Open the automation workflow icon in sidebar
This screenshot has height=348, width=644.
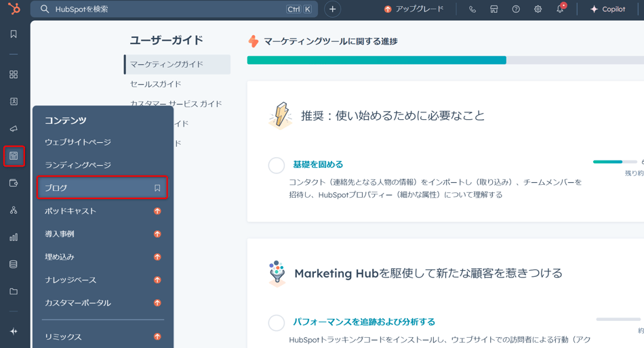click(x=14, y=210)
